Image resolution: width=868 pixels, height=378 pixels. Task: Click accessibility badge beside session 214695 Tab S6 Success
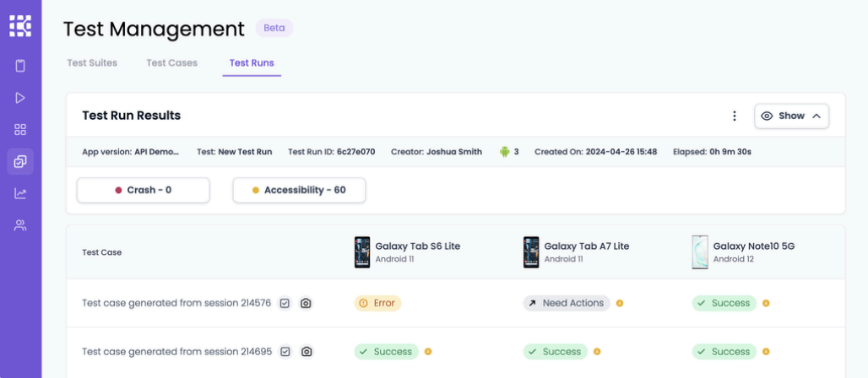click(428, 352)
